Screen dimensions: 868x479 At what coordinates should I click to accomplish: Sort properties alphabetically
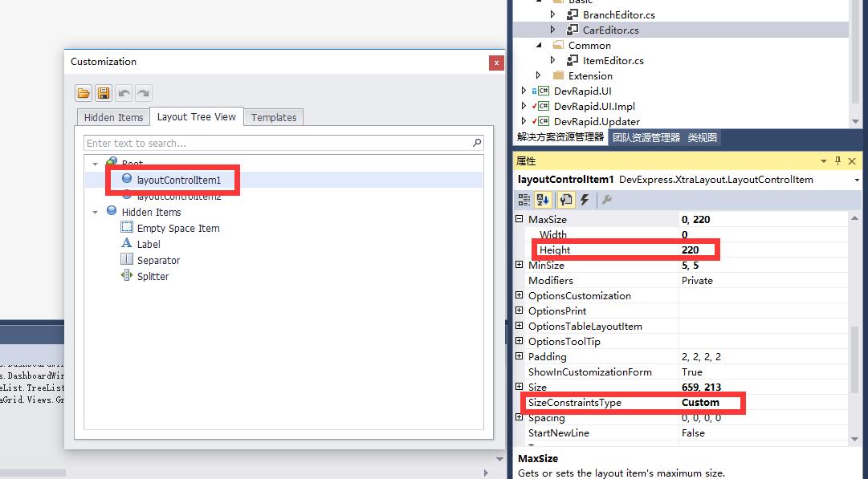click(544, 200)
